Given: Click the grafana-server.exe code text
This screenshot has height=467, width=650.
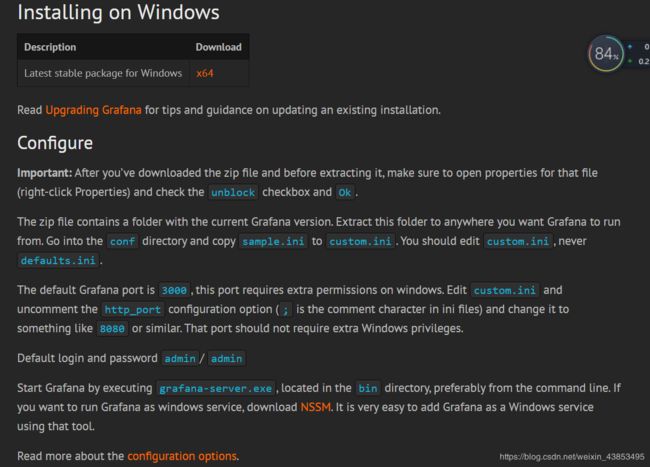Looking at the screenshot, I should 216,388.
